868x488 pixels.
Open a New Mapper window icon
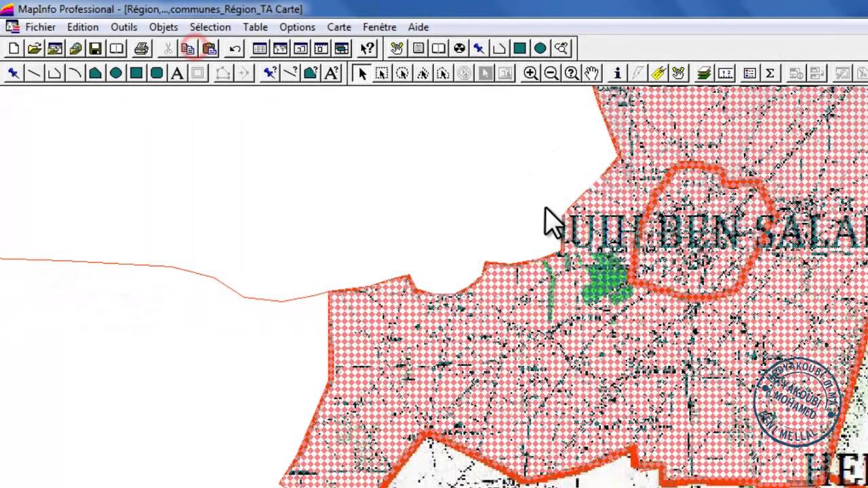(x=280, y=48)
